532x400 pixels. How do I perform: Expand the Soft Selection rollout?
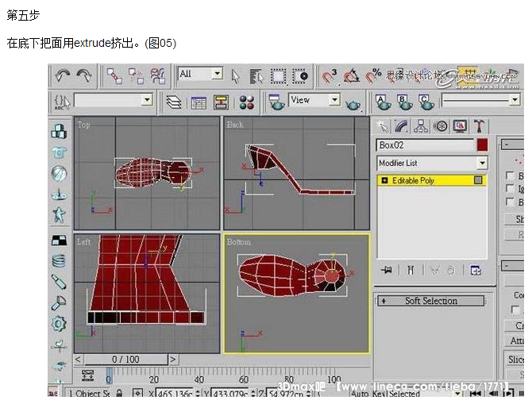tap(431, 301)
